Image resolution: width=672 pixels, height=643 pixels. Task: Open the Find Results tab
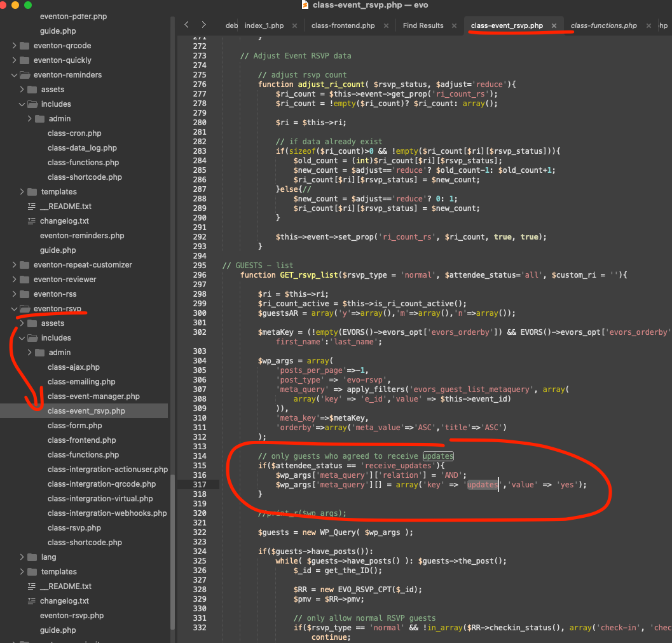pyautogui.click(x=423, y=25)
